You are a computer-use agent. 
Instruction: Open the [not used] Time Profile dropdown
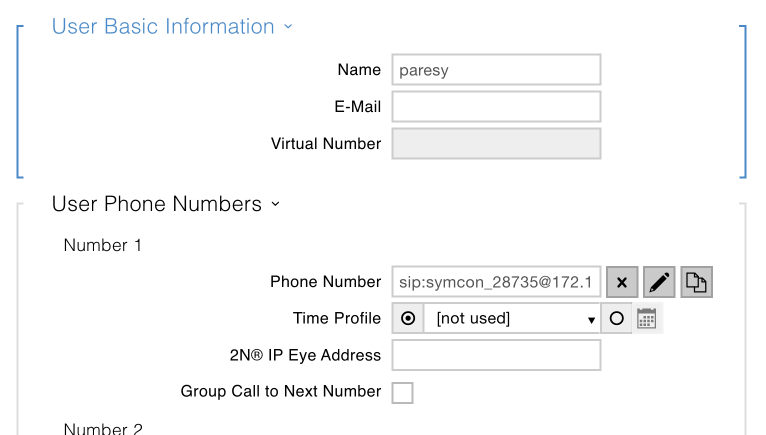point(512,319)
